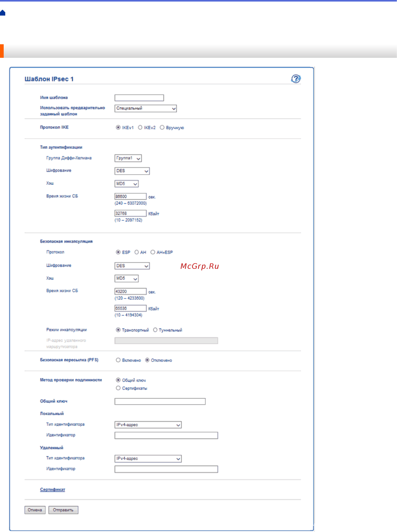The height and width of the screenshot is (532, 397).
Task: Click the 65536 KB SA lifetime field
Action: [130, 308]
